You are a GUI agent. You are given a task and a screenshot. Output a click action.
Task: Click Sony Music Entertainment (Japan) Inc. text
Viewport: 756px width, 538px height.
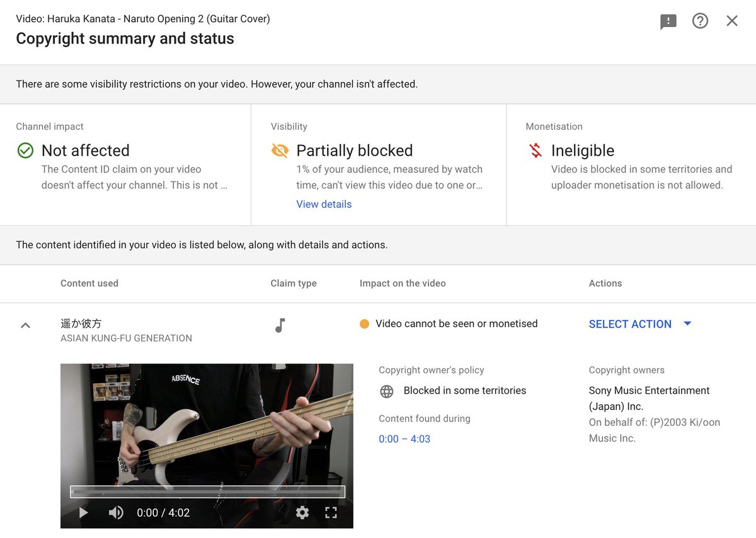click(x=650, y=398)
